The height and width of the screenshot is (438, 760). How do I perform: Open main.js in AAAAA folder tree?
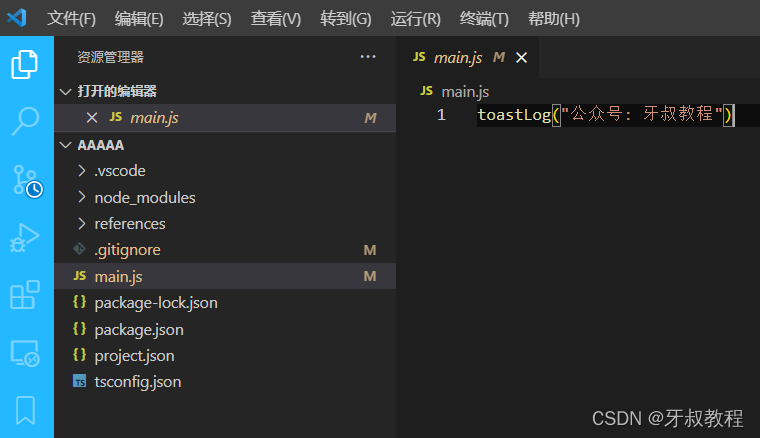click(225, 276)
